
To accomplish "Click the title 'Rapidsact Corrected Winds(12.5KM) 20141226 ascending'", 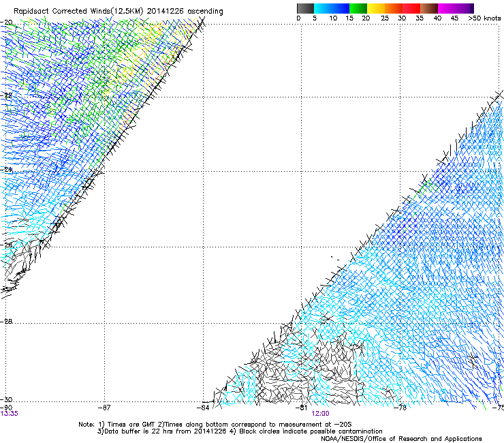I will pos(119,11).
